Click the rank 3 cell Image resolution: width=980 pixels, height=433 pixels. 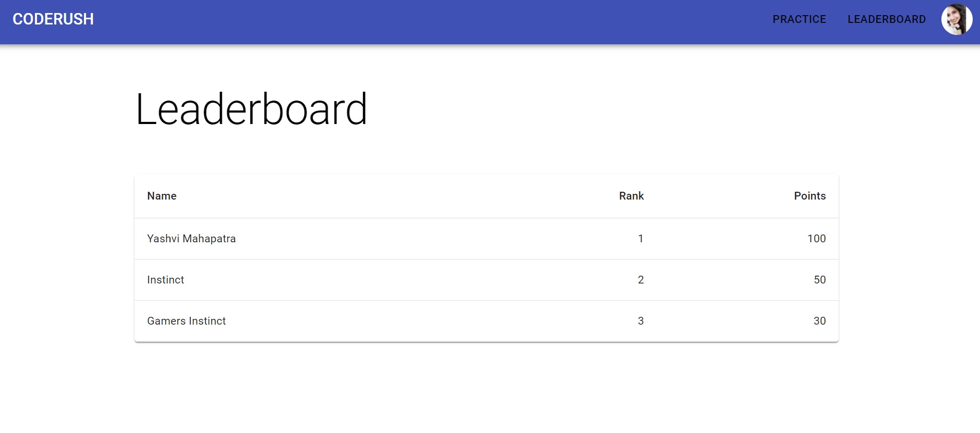coord(640,321)
